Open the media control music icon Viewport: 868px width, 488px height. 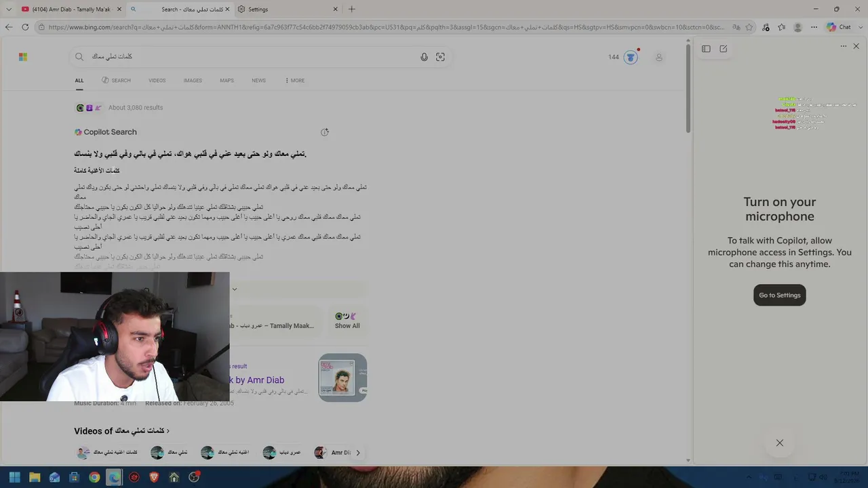point(766,27)
